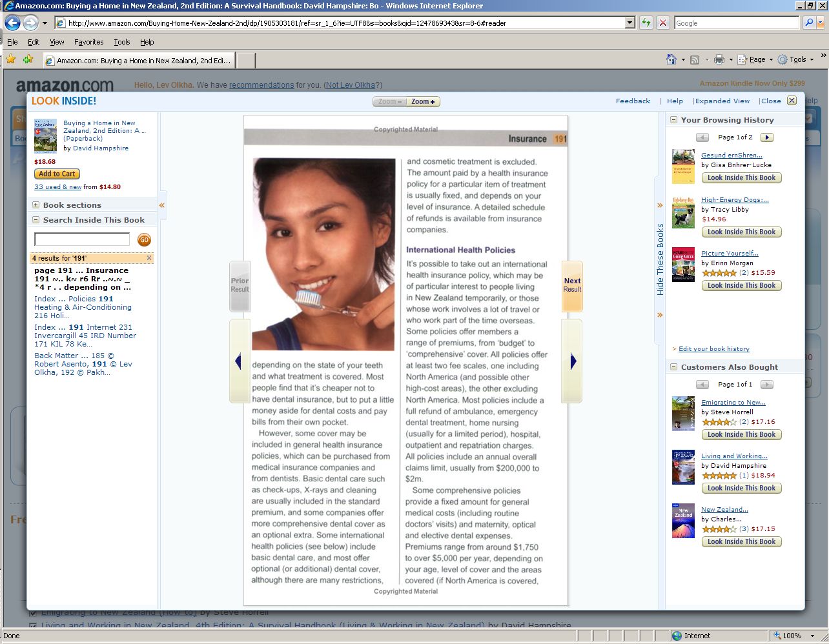829x644 pixels.
Task: Close the Look Inside overlay X icon
Action: point(792,101)
